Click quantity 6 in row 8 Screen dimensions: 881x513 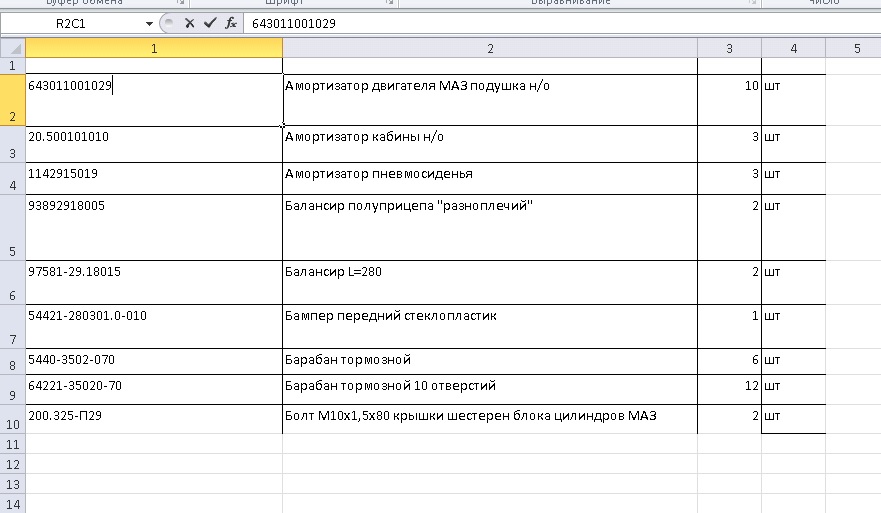point(729,361)
